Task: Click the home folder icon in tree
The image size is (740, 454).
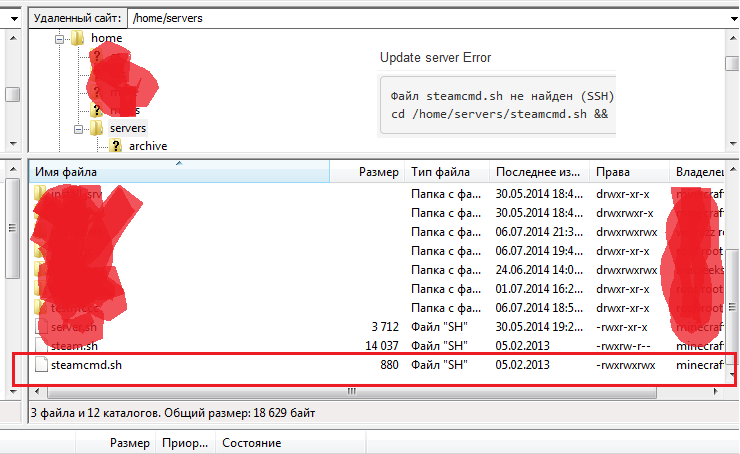Action: [77, 38]
